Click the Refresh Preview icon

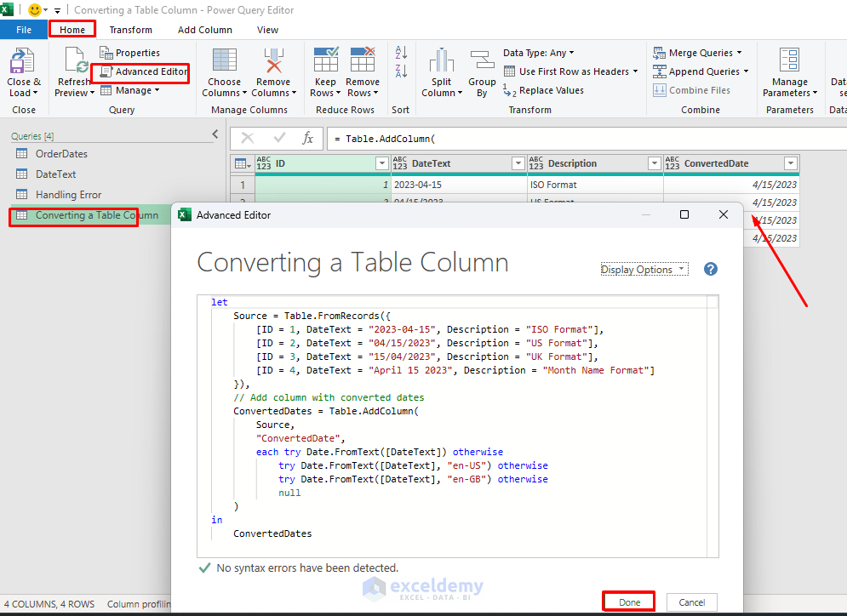[75, 60]
